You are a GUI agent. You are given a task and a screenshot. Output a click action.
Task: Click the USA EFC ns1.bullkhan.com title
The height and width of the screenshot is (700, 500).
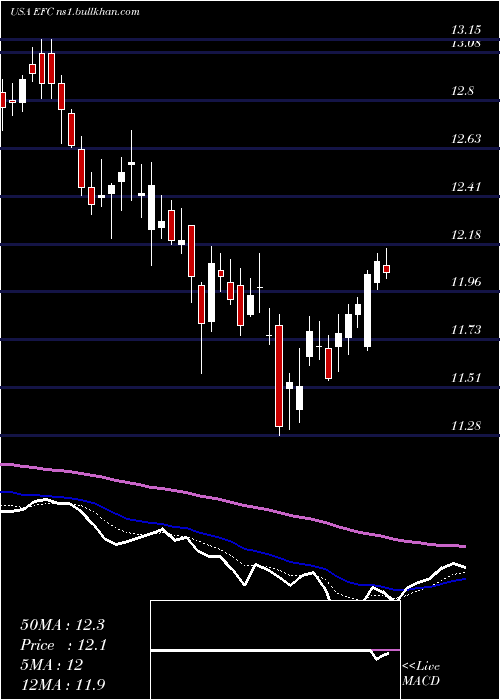coord(75,12)
